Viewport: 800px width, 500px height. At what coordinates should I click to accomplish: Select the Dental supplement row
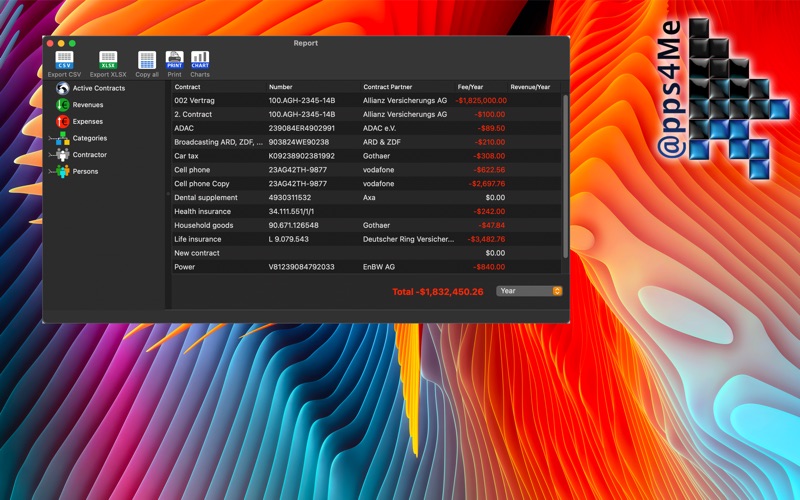pos(366,197)
